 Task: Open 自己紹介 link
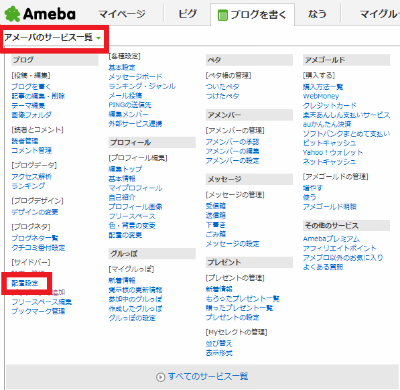coord(122,197)
